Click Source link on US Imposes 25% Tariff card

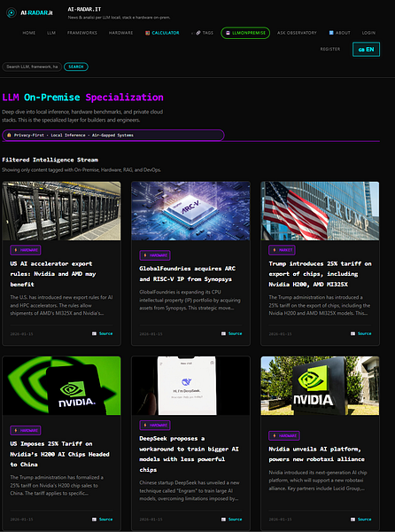click(x=105, y=519)
